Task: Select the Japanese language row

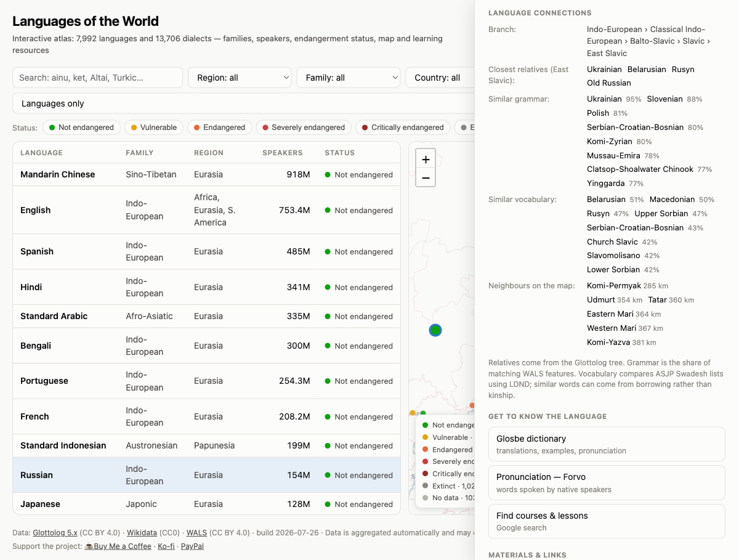Action: tap(207, 504)
